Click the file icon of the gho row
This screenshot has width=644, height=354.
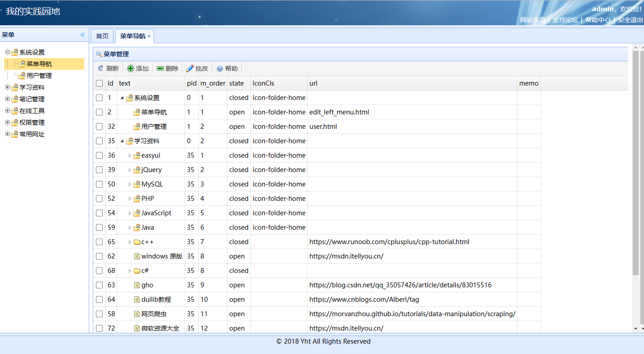137,285
